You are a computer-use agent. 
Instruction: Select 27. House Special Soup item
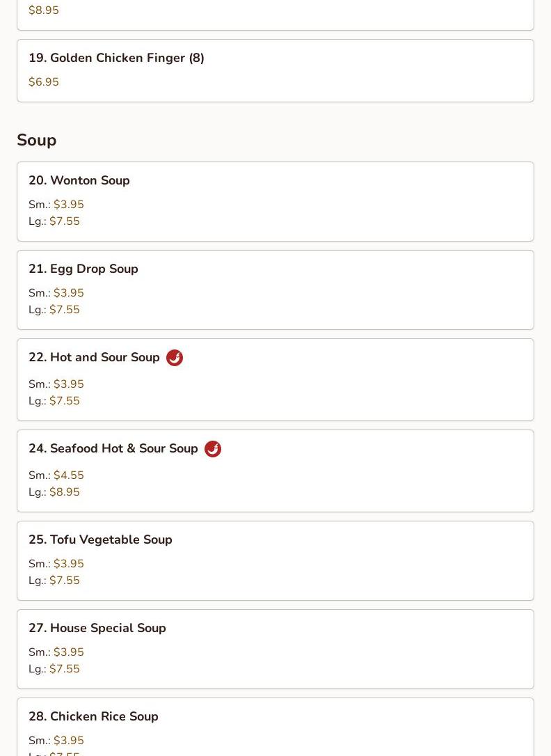[275, 649]
